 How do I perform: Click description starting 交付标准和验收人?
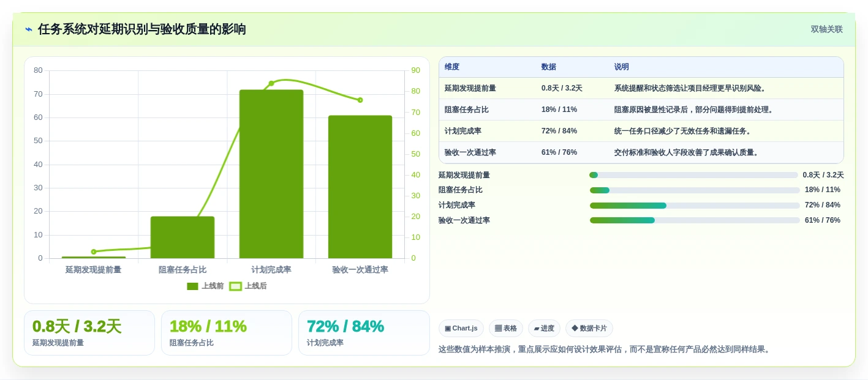point(687,153)
